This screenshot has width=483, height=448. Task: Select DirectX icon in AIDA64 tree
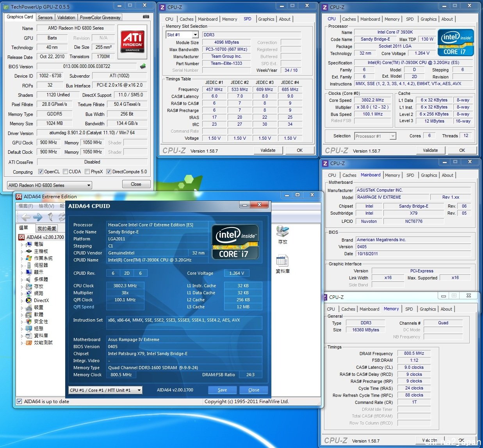(x=29, y=300)
